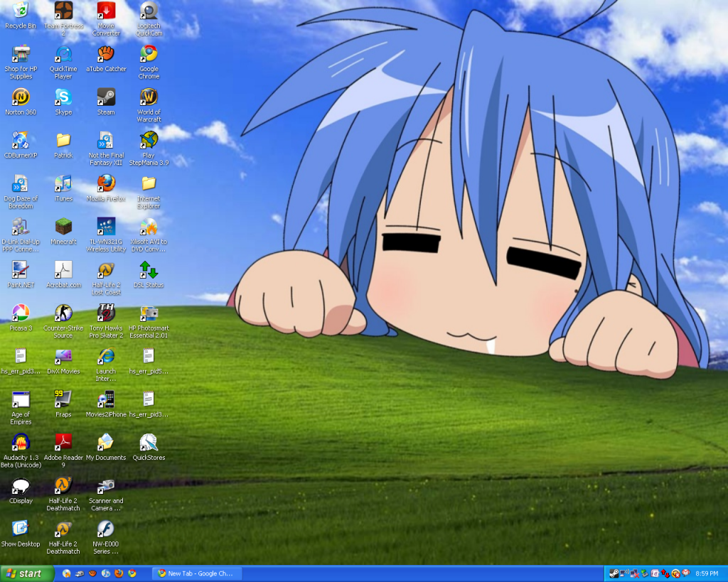Open aTube Catcher desktop icon

(106, 59)
